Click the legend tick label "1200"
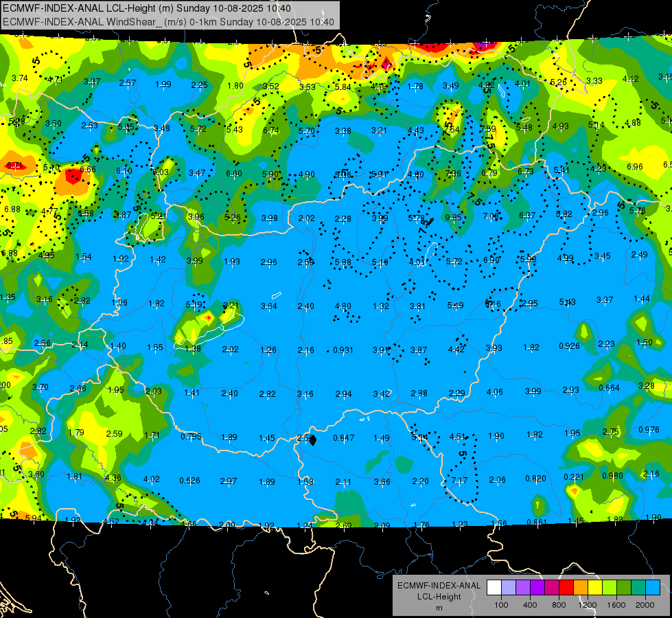Viewport: 672px width, 618px height. [588, 605]
